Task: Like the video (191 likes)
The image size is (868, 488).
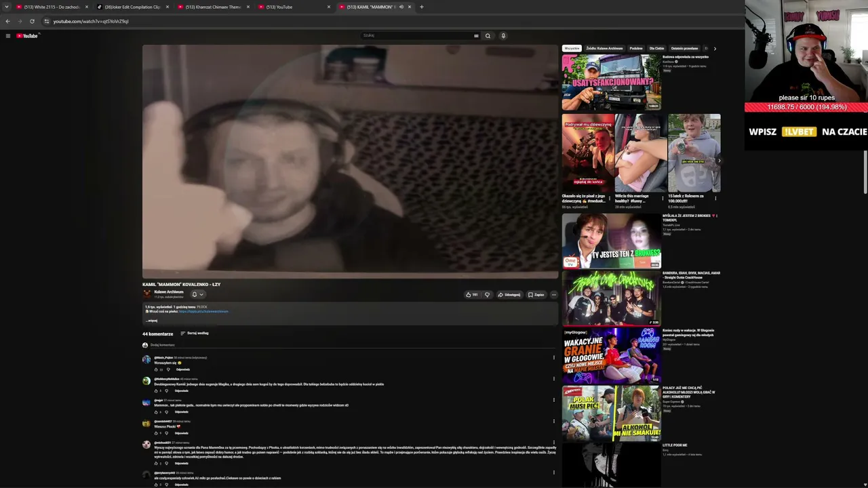Action: (471, 295)
